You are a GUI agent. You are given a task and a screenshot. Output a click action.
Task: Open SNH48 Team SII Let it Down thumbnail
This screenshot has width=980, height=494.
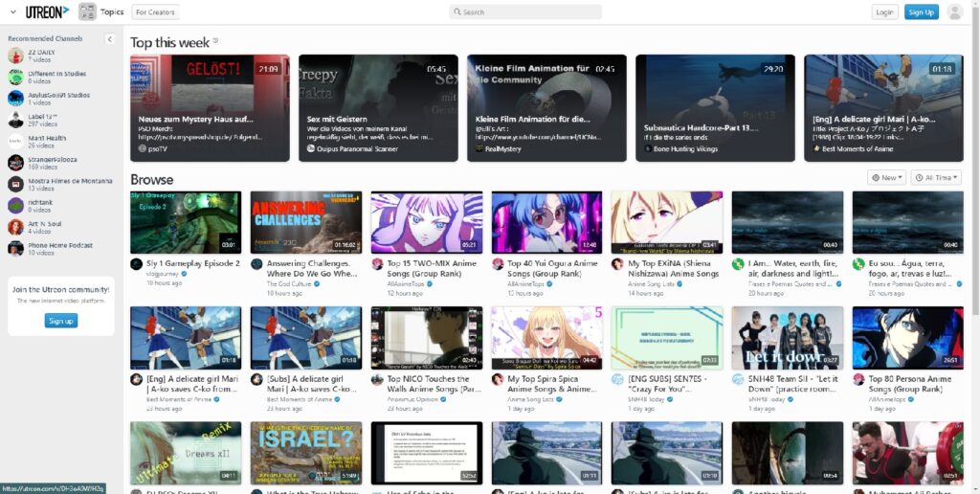(x=788, y=338)
